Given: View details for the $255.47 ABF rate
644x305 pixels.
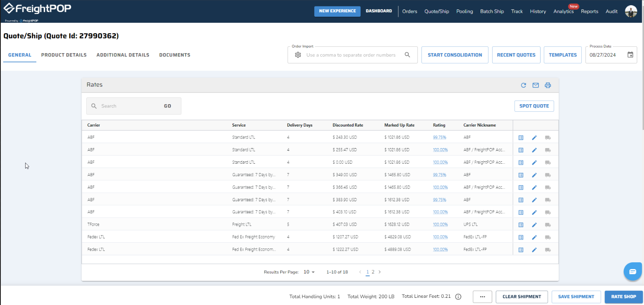Looking at the screenshot, I should [521, 150].
